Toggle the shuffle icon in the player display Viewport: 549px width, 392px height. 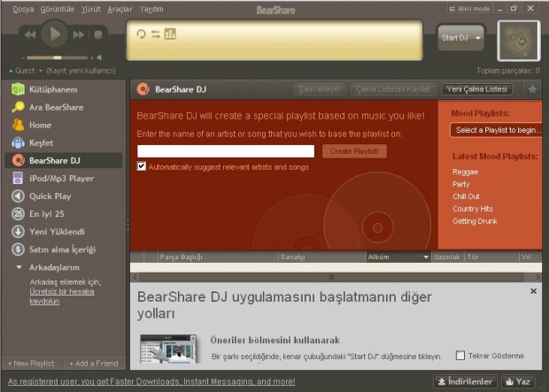[x=156, y=34]
